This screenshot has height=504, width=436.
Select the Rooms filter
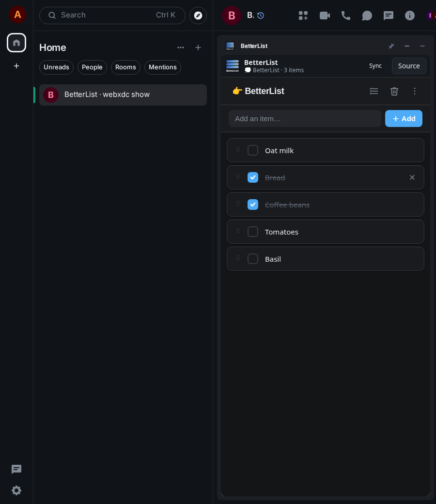[x=125, y=67]
